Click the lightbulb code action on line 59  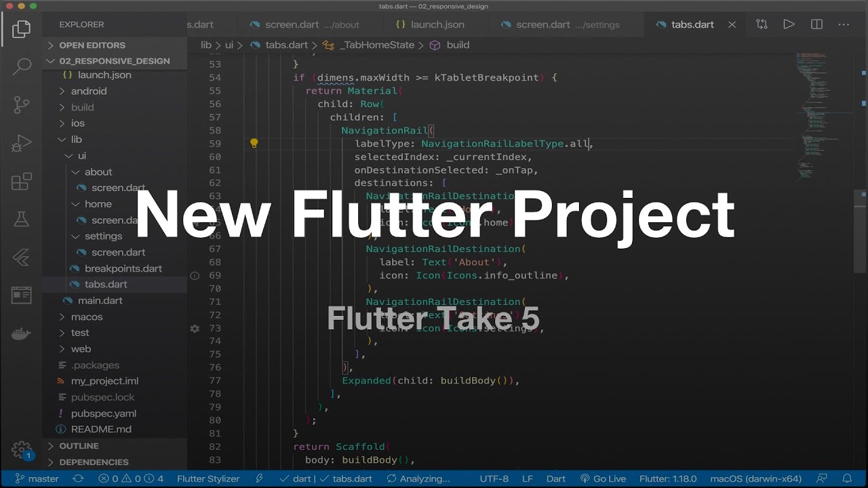click(x=254, y=143)
